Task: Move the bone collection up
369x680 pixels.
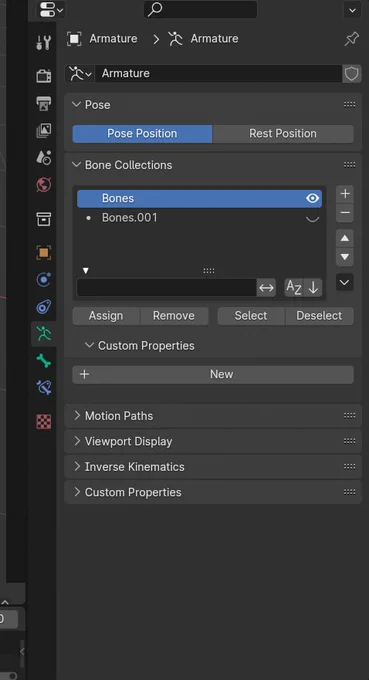Action: (x=345, y=238)
